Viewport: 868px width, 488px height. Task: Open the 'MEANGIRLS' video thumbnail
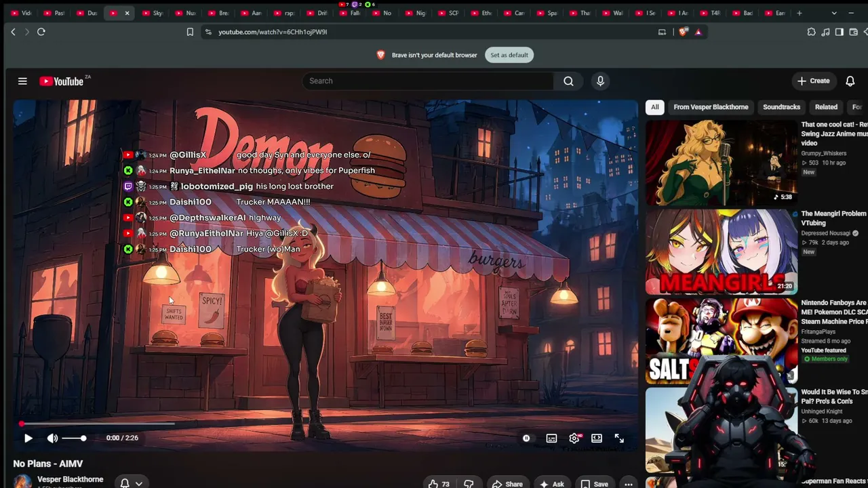(x=722, y=251)
